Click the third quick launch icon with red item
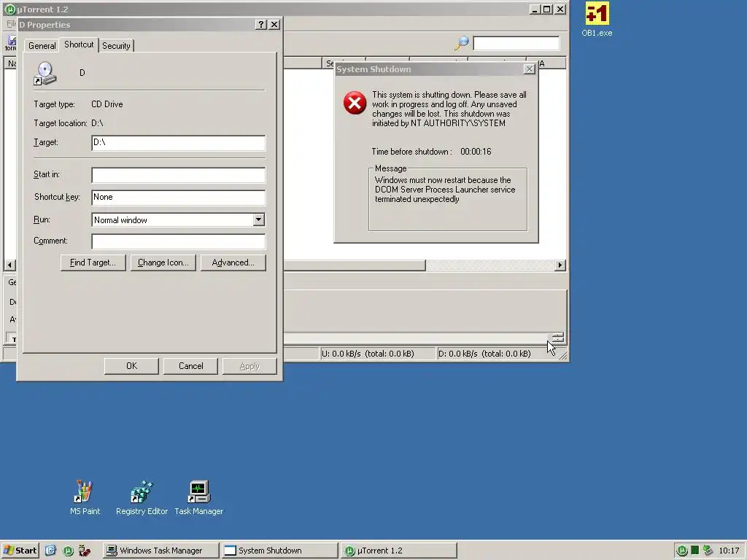The image size is (747, 560). tap(85, 551)
